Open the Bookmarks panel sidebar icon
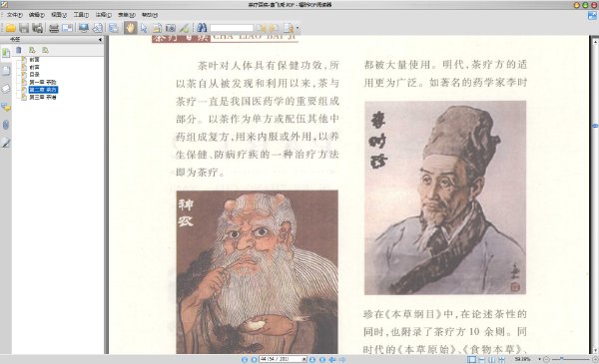 click(6, 53)
